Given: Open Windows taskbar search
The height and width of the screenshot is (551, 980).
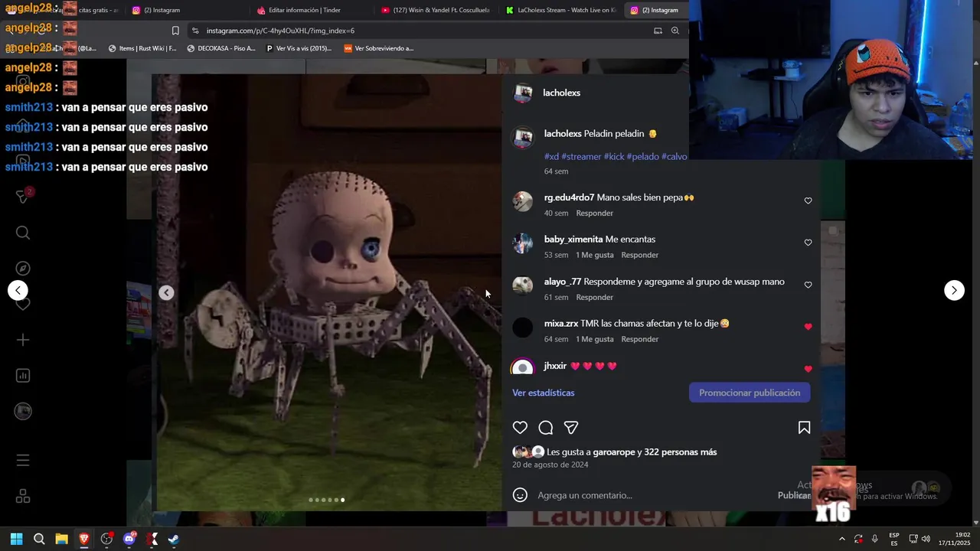Looking at the screenshot, I should point(39,539).
